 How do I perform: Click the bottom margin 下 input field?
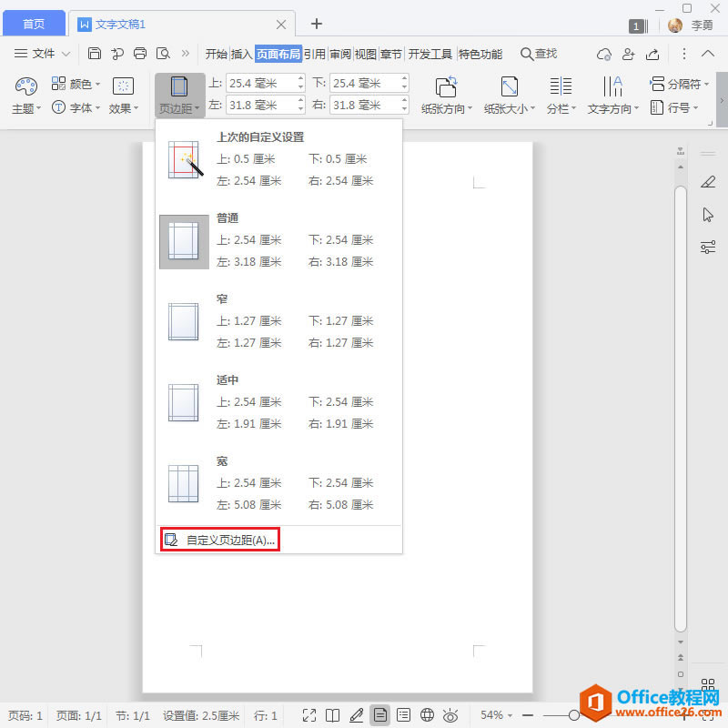point(369,83)
